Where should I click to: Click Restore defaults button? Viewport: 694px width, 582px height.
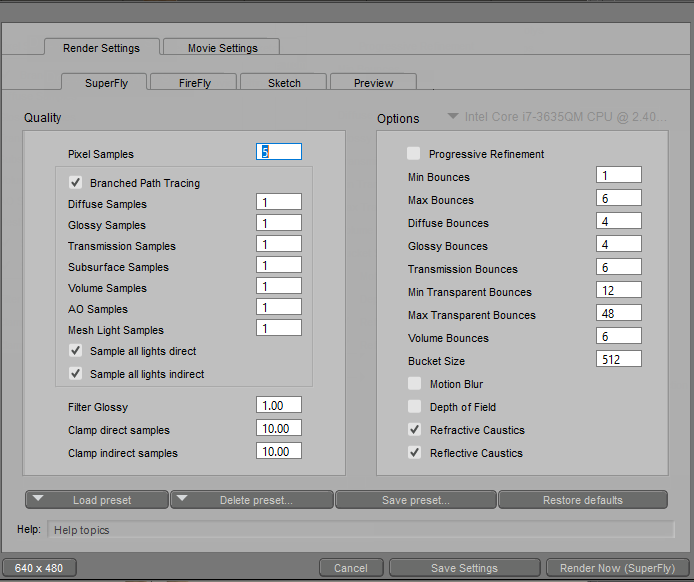(582, 500)
